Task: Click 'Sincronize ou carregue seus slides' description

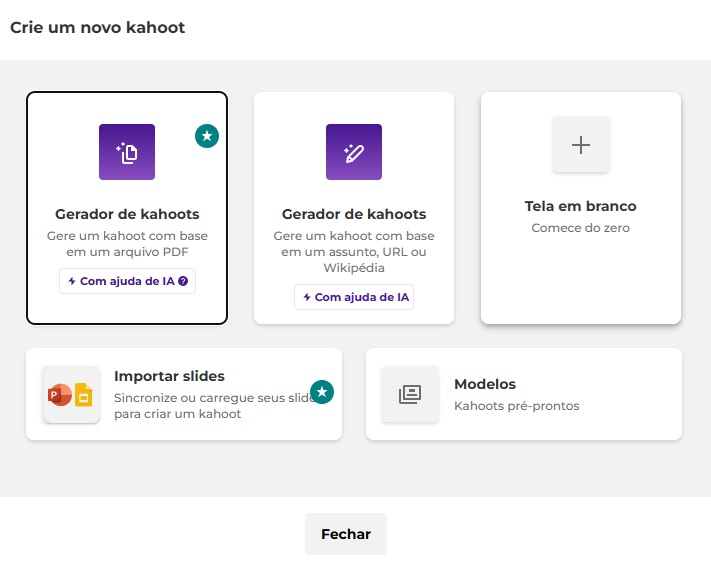Action: coord(214,406)
